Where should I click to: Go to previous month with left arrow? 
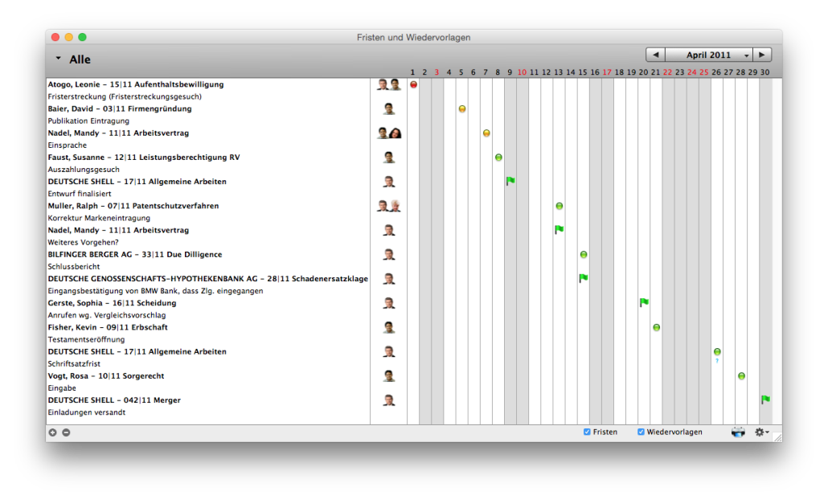point(654,54)
